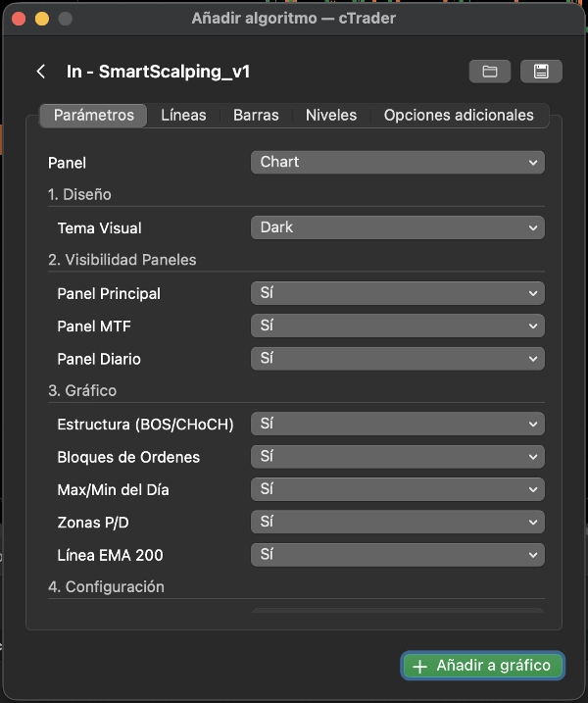588x703 pixels.
Task: Select the Opciones adicionales tab
Action: (459, 116)
